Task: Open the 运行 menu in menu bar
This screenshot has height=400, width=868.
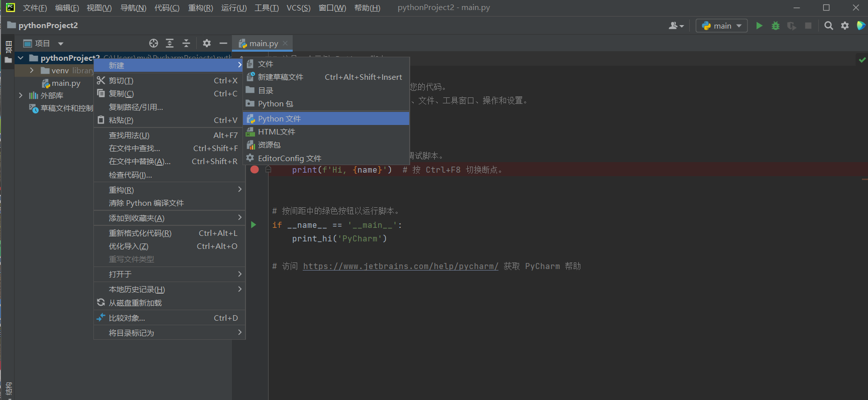Action: (x=234, y=8)
